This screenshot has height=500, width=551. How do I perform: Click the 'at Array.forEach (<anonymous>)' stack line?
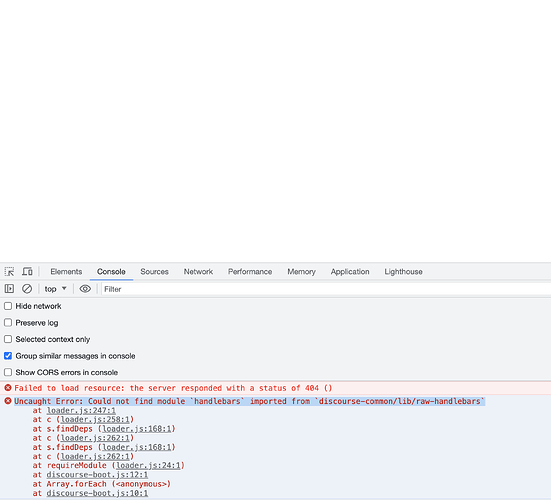[x=102, y=484]
